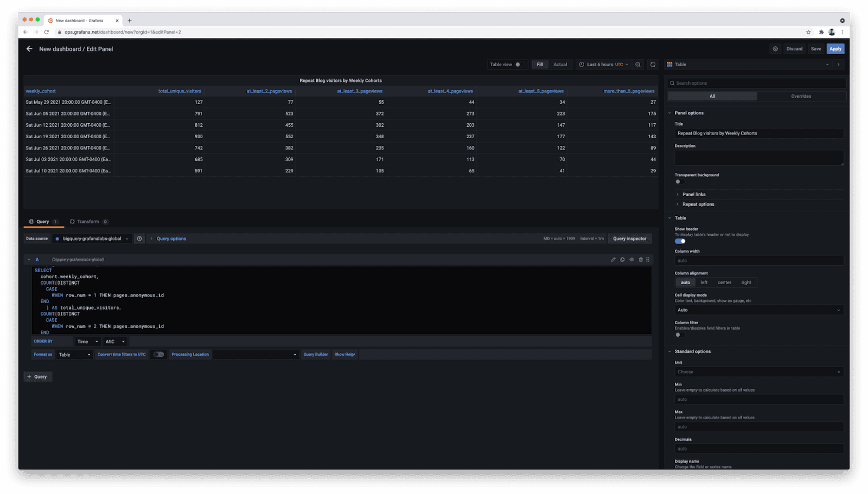Toggle Convert time filters to UTC
Screen dimensions: 868x494
(x=158, y=355)
